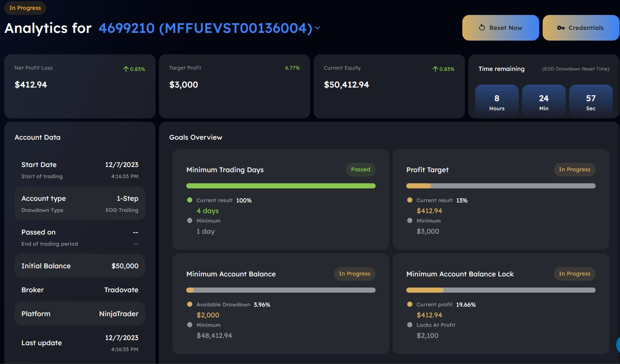Open the 4699210 account name dropdown
This screenshot has width=620, height=364.
coord(205,28)
